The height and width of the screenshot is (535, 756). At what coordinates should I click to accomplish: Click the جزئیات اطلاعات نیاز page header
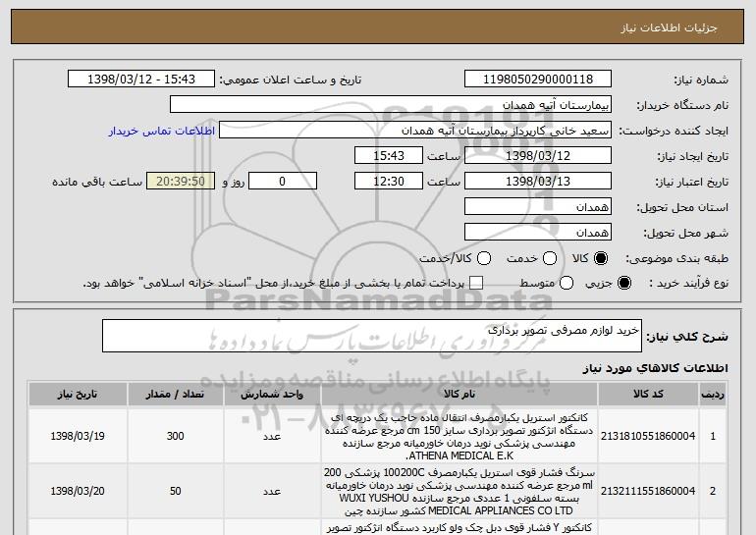coord(669,27)
